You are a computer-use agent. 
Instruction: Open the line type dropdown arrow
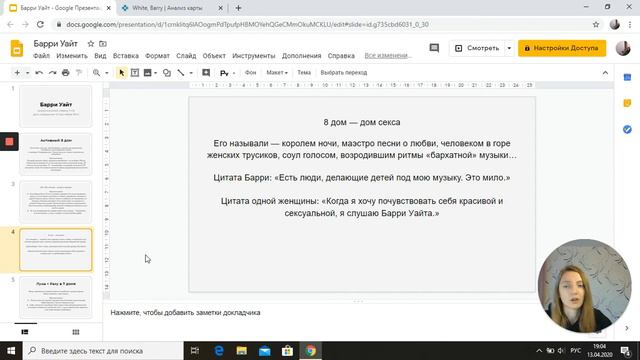(x=191, y=73)
